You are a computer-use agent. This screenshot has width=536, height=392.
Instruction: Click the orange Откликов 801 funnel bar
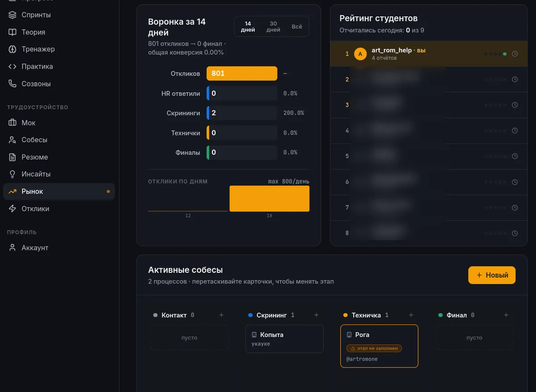[x=242, y=73]
